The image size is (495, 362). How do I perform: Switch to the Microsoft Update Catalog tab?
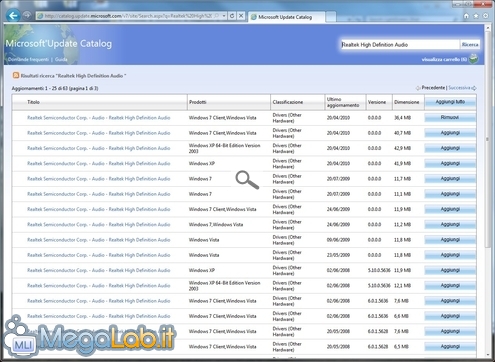tap(286, 17)
